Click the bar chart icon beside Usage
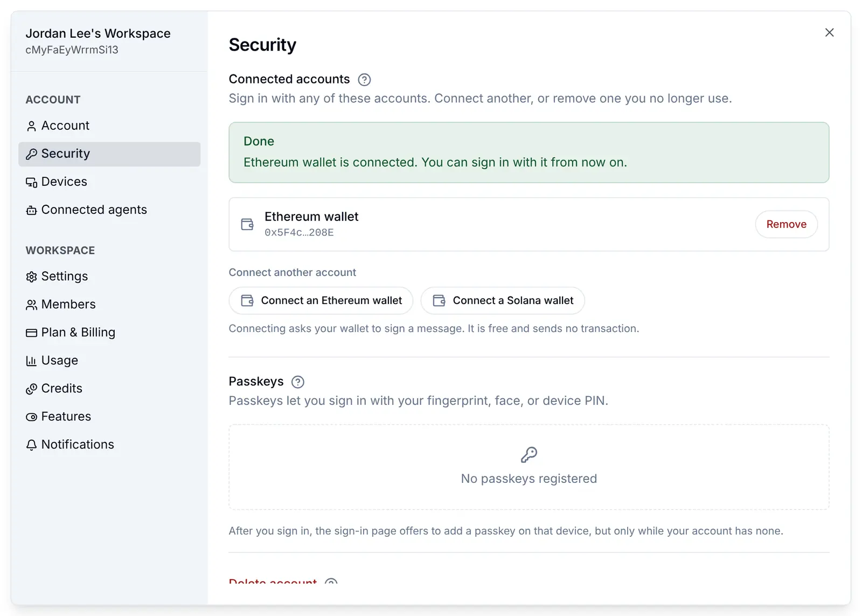The height and width of the screenshot is (616, 862). click(x=31, y=361)
